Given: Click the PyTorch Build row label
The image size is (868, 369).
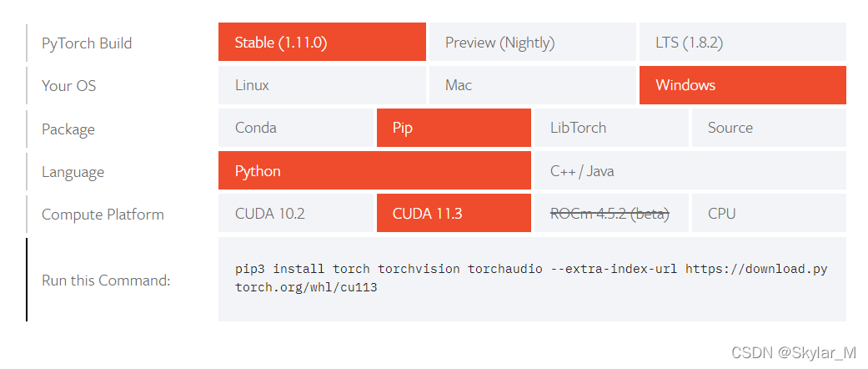Looking at the screenshot, I should point(87,43).
